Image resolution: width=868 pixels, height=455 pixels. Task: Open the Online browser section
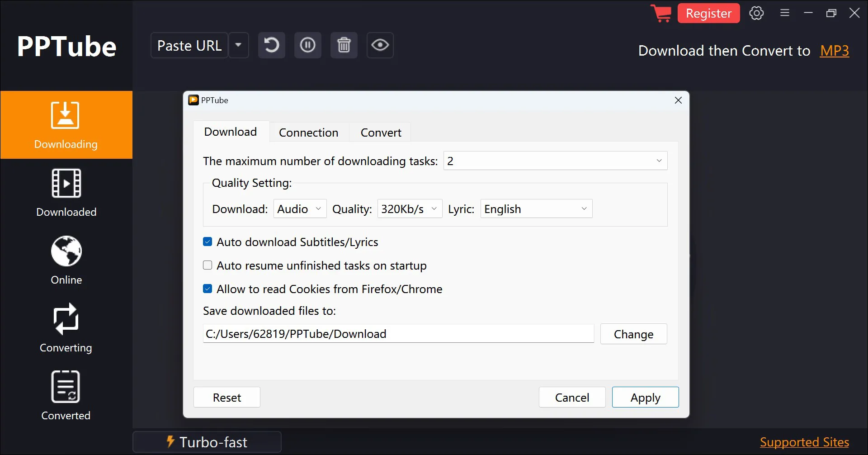[66, 260]
